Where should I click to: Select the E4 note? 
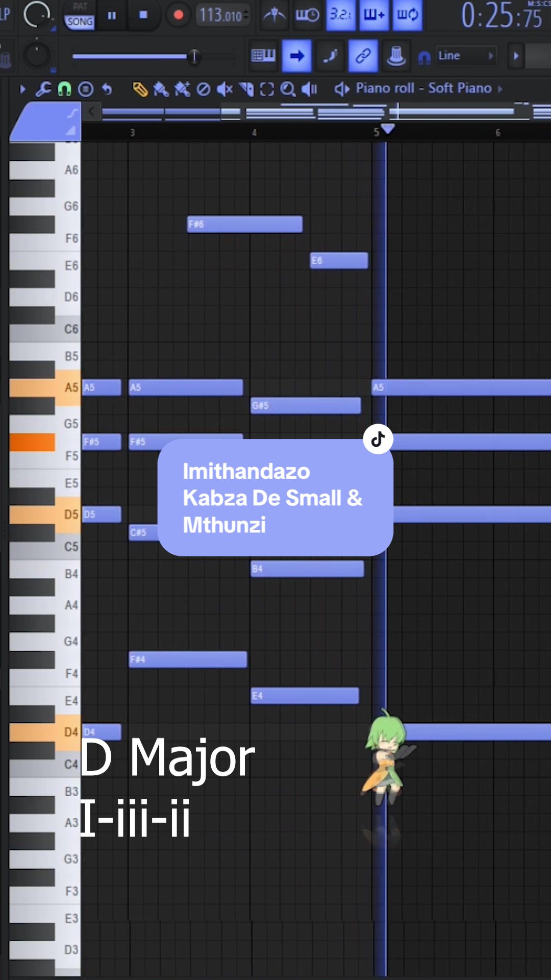point(305,696)
